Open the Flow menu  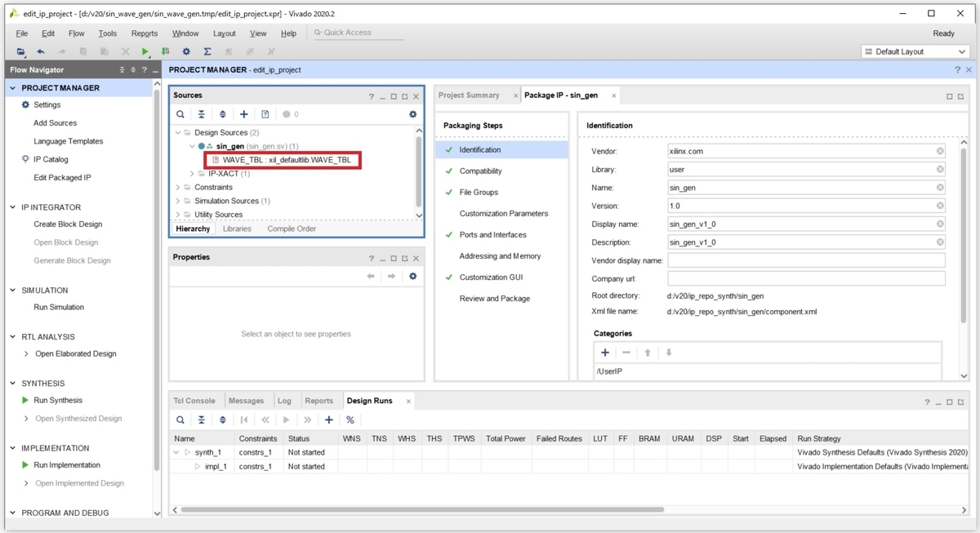76,33
